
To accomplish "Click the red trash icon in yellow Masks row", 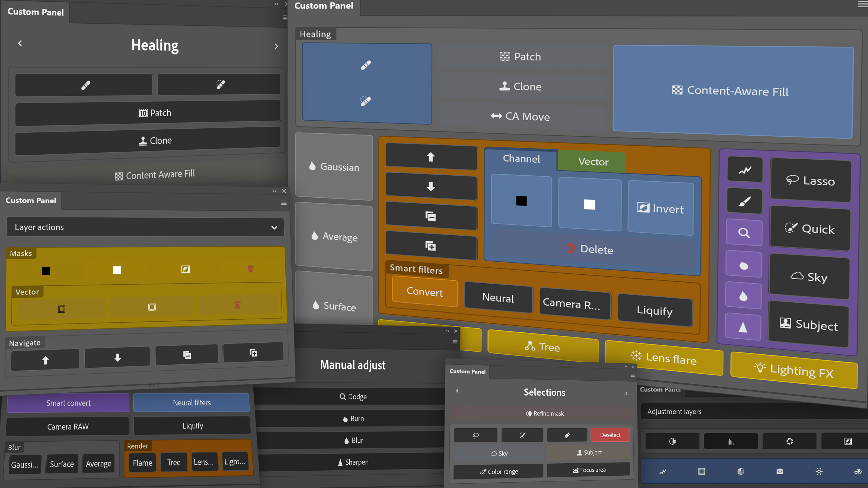I will tap(251, 269).
